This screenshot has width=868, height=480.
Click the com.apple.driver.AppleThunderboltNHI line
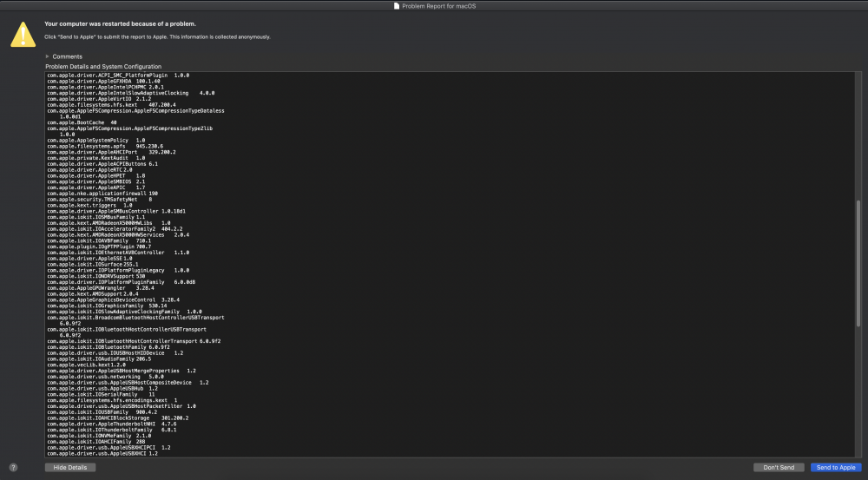tap(112, 424)
